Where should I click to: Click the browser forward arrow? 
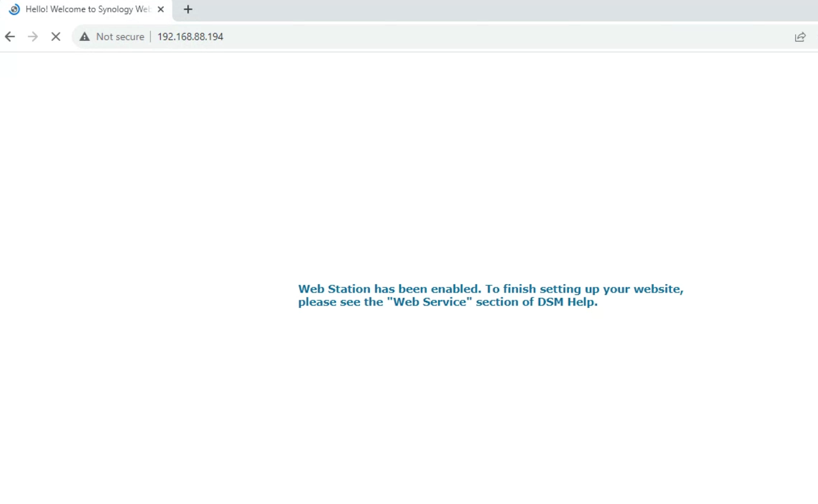(x=33, y=37)
